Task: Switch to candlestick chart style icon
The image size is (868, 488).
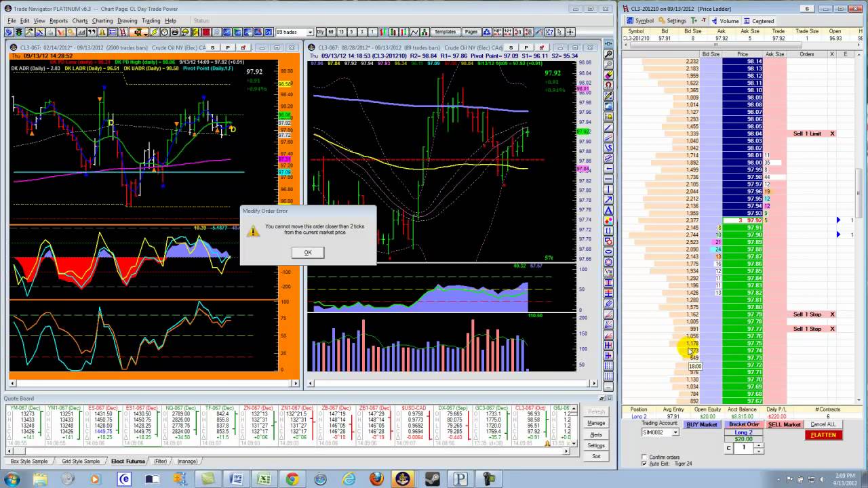Action: [393, 32]
